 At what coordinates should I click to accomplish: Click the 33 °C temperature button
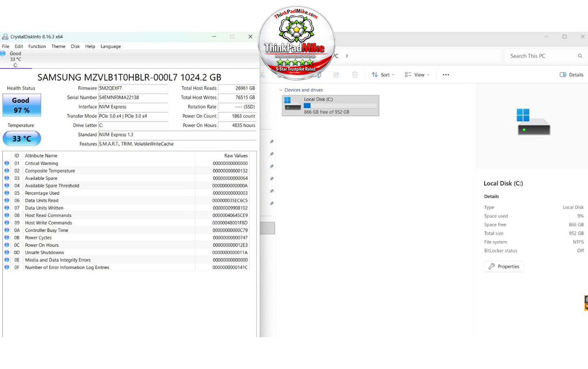click(x=22, y=139)
